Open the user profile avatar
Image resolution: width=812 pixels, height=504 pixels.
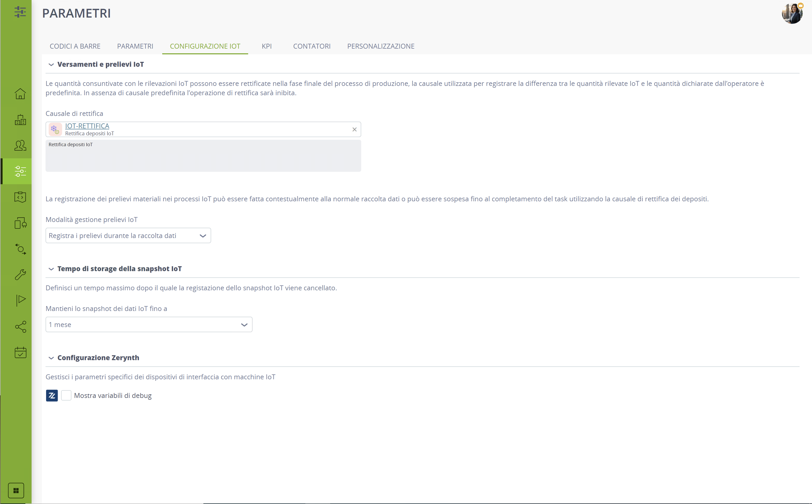point(792,14)
